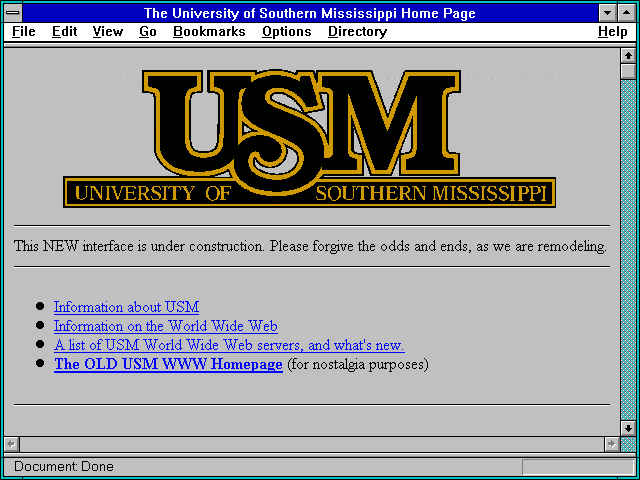Click the vertical scrollbar up arrow

pyautogui.click(x=628, y=56)
